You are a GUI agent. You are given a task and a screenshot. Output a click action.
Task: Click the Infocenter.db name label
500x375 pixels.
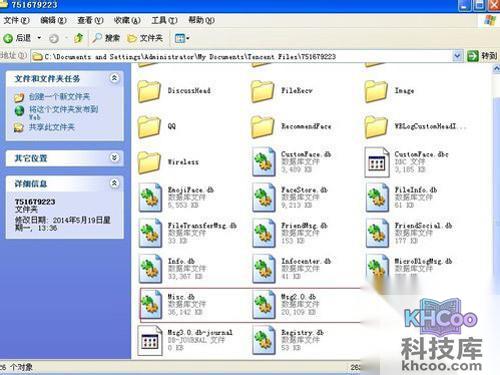click(306, 261)
